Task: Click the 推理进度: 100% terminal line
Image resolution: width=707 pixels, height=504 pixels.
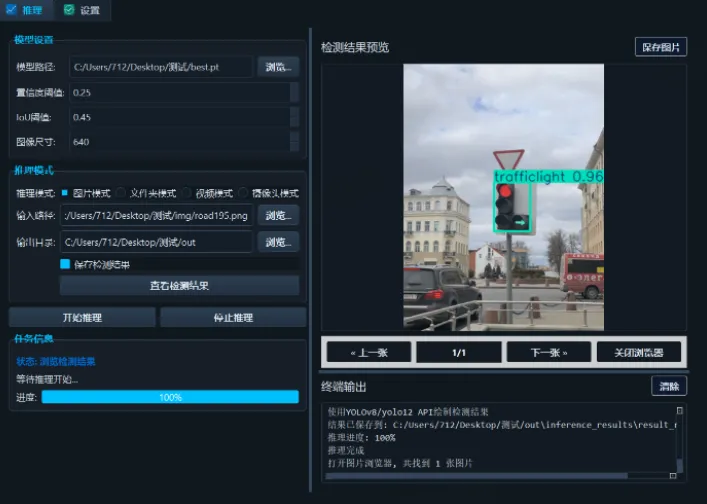Action: [x=362, y=437]
